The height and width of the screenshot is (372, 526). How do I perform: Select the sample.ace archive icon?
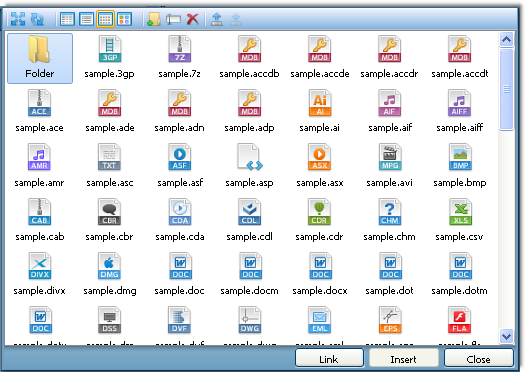pyautogui.click(x=39, y=103)
